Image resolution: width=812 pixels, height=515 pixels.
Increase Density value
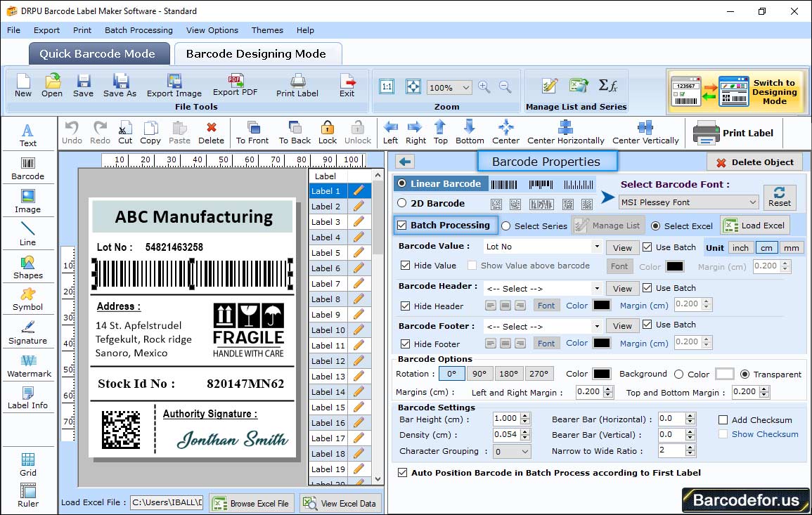pyautogui.click(x=525, y=431)
